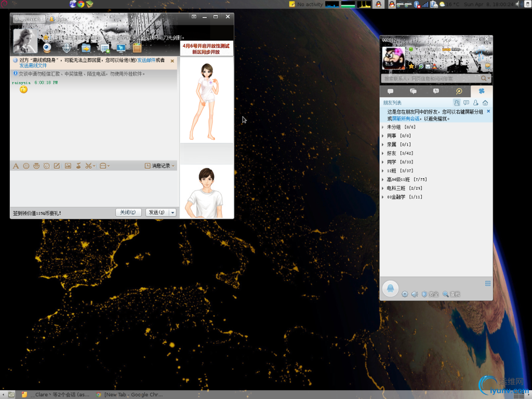Viewport: 532px width, 399px height.
Task: Dismiss the friends-network tip banner
Action: click(488, 111)
